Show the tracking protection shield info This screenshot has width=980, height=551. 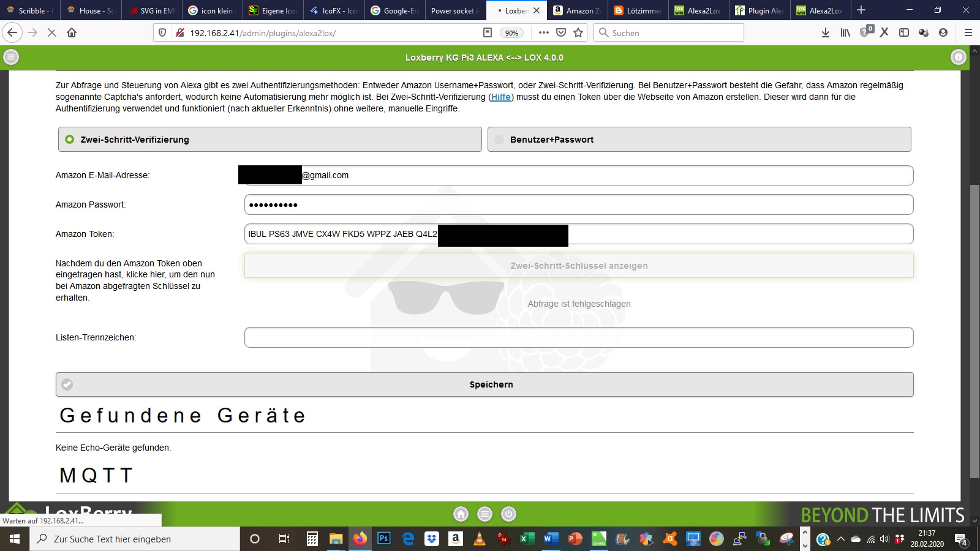click(162, 32)
